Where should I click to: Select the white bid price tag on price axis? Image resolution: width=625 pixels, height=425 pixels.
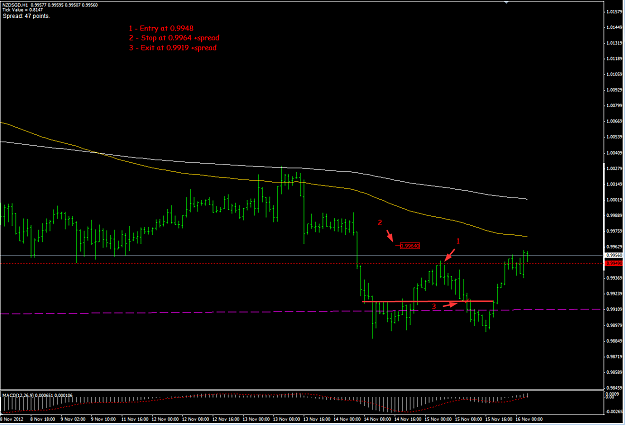pyautogui.click(x=614, y=255)
